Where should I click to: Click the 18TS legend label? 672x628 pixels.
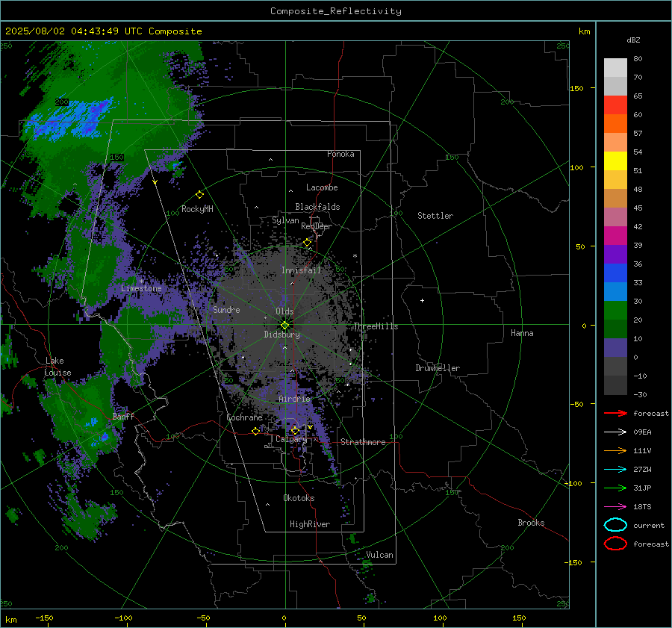[642, 507]
